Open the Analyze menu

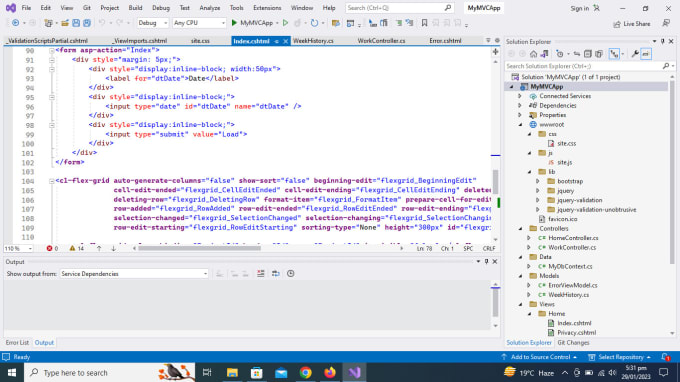(210, 8)
